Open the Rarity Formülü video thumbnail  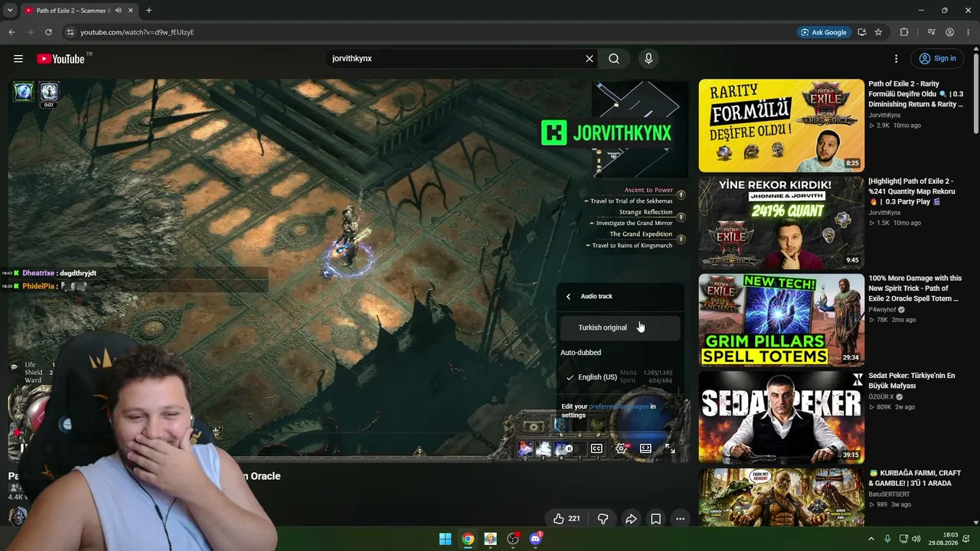coord(781,126)
